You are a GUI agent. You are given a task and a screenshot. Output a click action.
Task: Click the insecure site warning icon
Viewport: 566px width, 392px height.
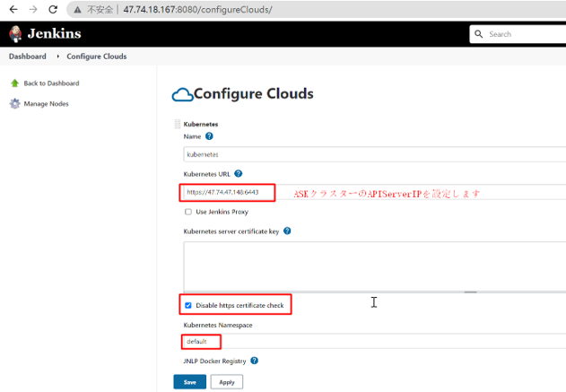78,10
